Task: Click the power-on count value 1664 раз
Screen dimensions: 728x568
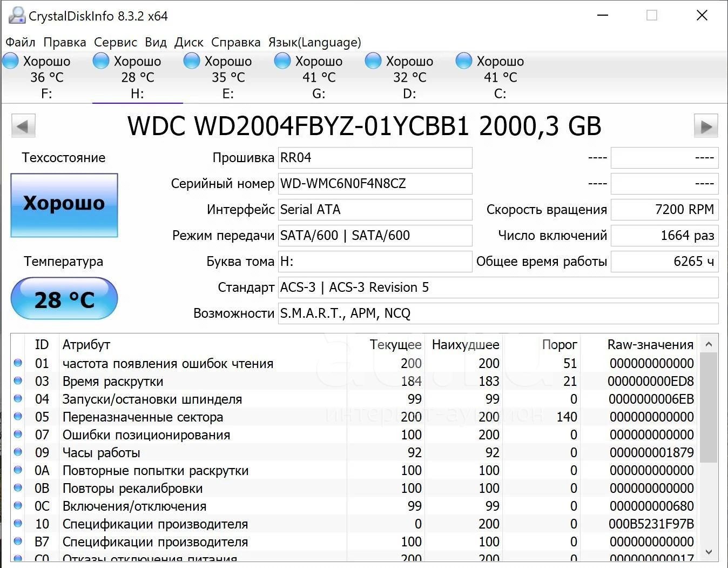Action: coord(665,236)
